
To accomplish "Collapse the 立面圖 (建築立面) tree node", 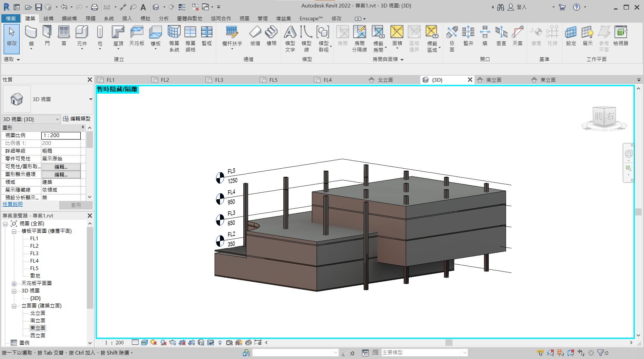I will point(14,306).
